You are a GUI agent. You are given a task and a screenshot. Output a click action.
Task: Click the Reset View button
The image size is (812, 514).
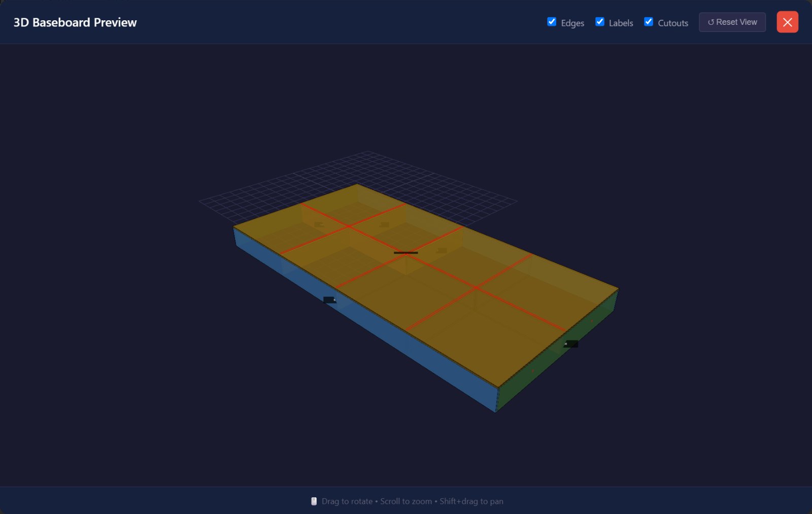[732, 22]
